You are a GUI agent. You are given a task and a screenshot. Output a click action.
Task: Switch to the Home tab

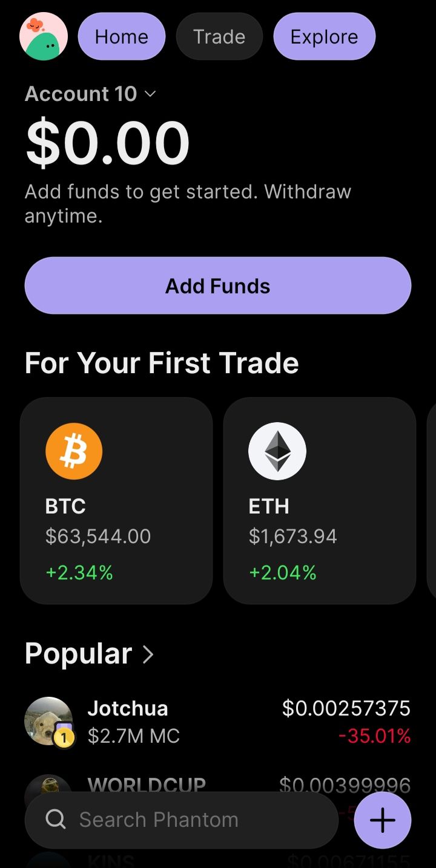(122, 36)
